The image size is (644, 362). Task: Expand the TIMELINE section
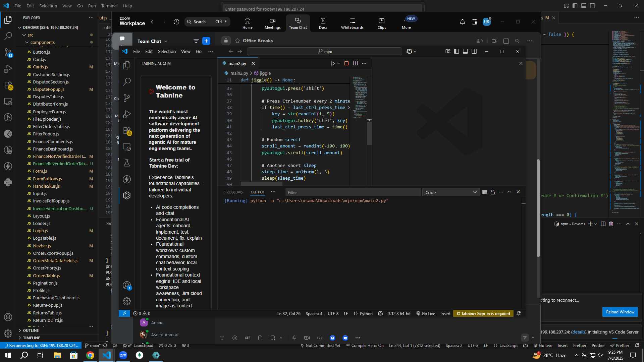pos(32,338)
